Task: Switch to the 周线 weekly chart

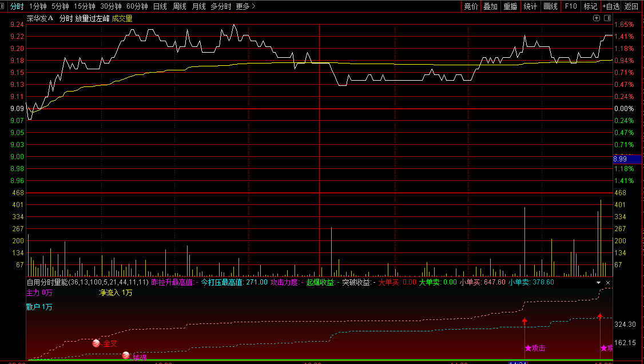Action: tap(180, 6)
